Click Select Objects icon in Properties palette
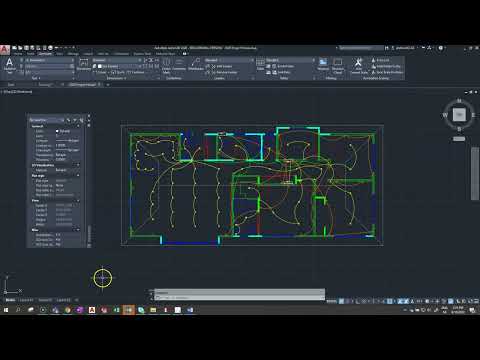This screenshot has height=360, width=480. pyautogui.click(x=75, y=120)
